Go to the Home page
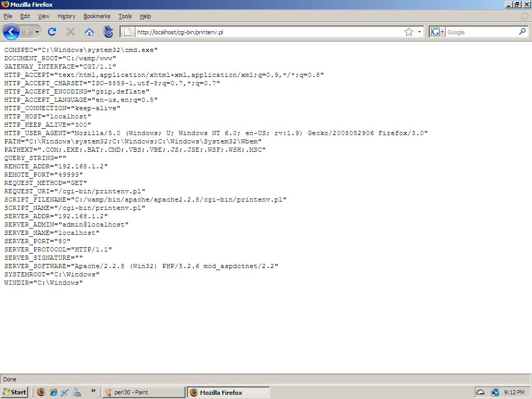The image size is (532, 399). coord(89,32)
